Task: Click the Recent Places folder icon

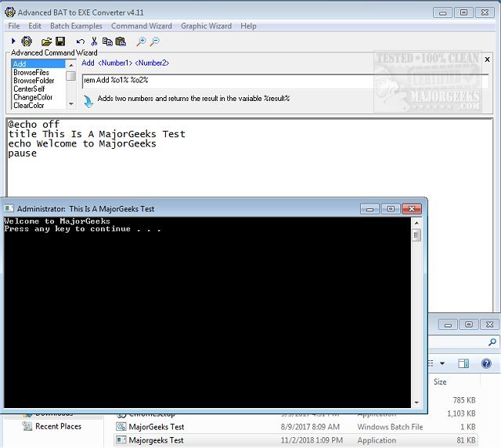Action: pos(27,426)
